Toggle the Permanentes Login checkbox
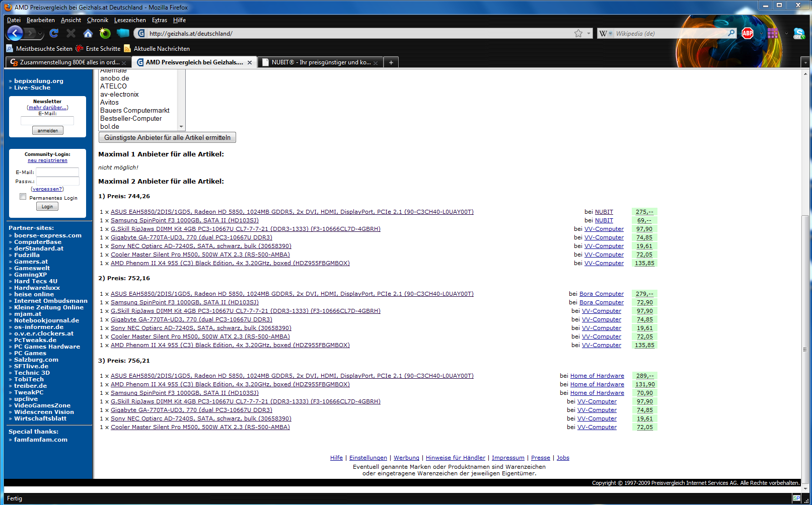812x505 pixels. click(23, 197)
